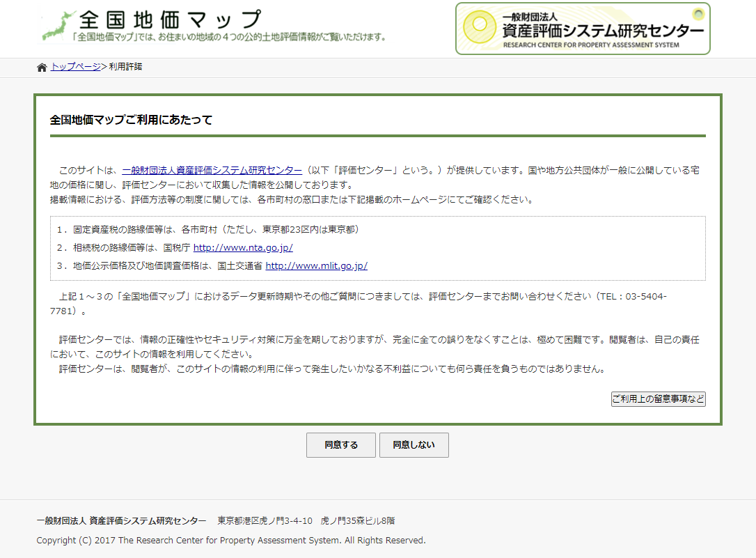Click the ご利用上の留意事項など button
The image size is (756, 558).
pos(658,399)
